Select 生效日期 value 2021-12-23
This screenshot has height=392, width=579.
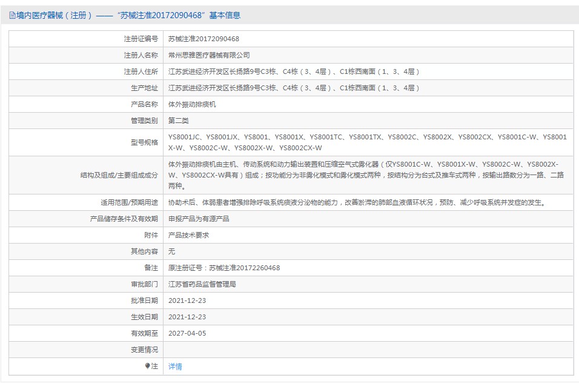187,317
